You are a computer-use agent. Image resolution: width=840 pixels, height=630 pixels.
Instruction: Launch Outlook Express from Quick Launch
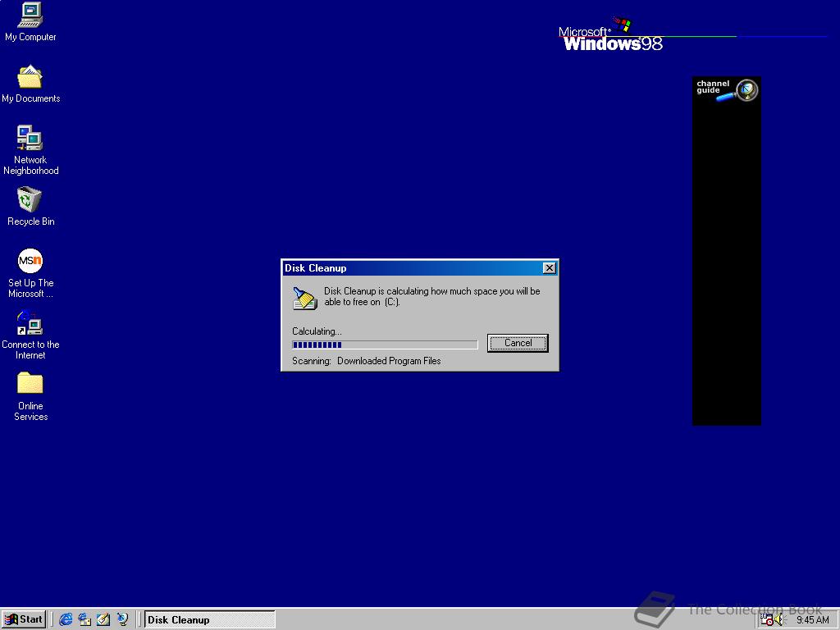click(84, 619)
